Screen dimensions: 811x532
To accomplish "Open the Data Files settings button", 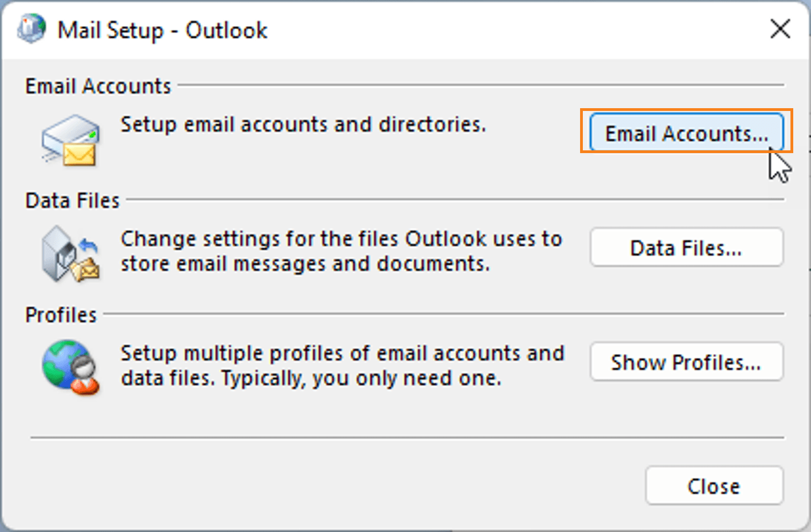I will point(686,247).
